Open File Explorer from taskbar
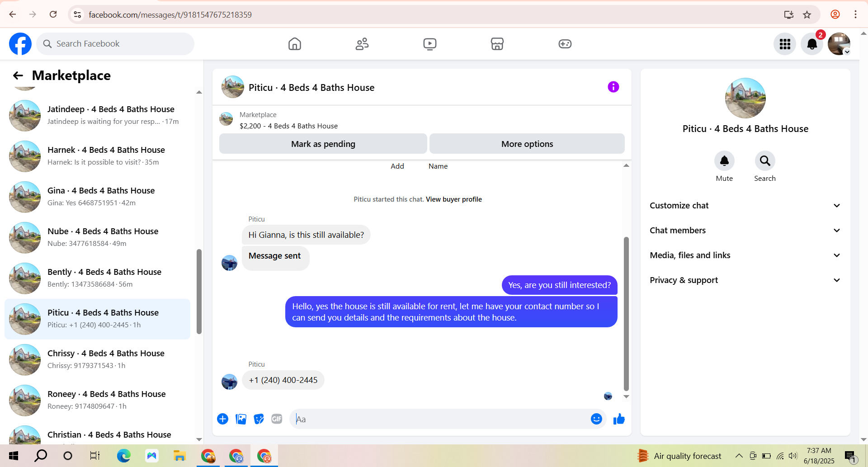 pos(179,456)
